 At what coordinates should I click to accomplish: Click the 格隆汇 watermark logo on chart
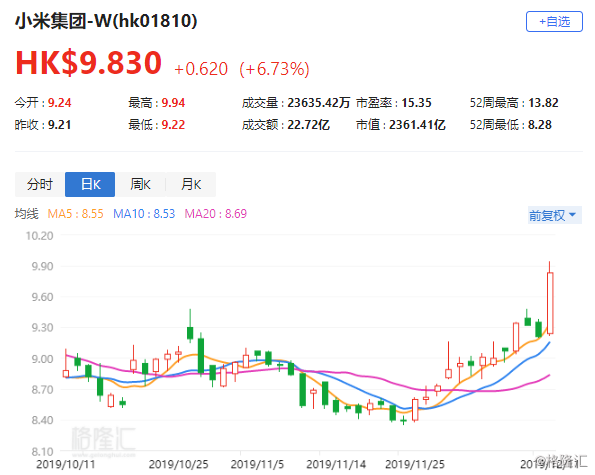pyautogui.click(x=103, y=440)
